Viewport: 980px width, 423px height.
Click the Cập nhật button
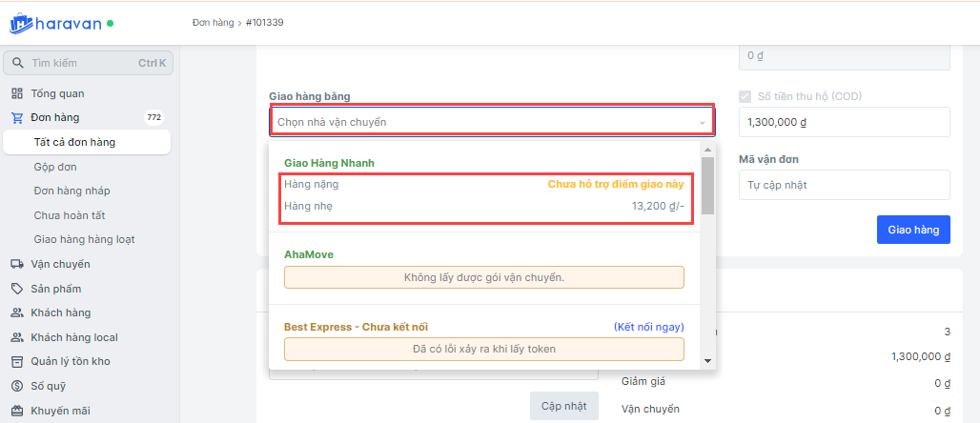click(x=563, y=406)
